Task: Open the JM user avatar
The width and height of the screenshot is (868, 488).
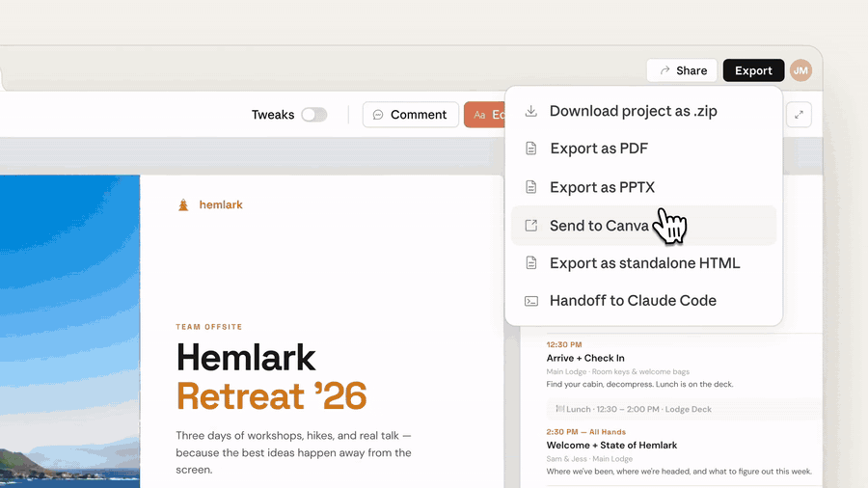Action: point(800,70)
